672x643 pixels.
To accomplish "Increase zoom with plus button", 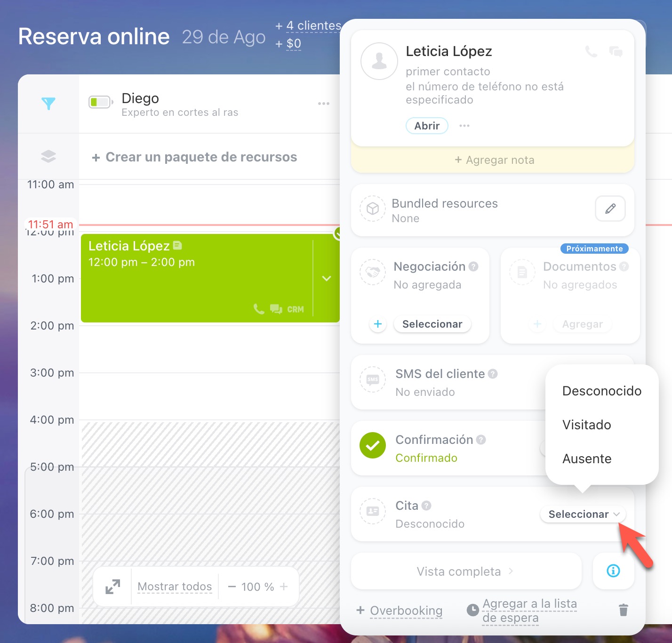I will click(x=284, y=587).
